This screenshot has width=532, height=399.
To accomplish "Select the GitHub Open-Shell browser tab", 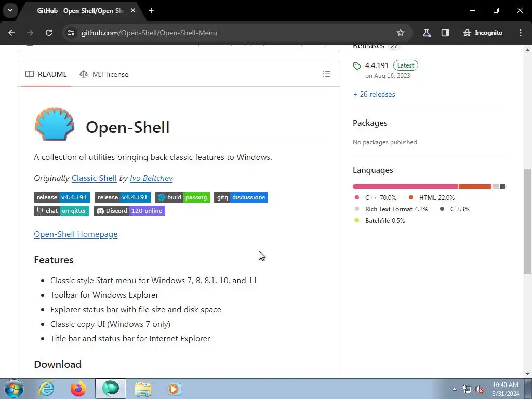I will (81, 11).
